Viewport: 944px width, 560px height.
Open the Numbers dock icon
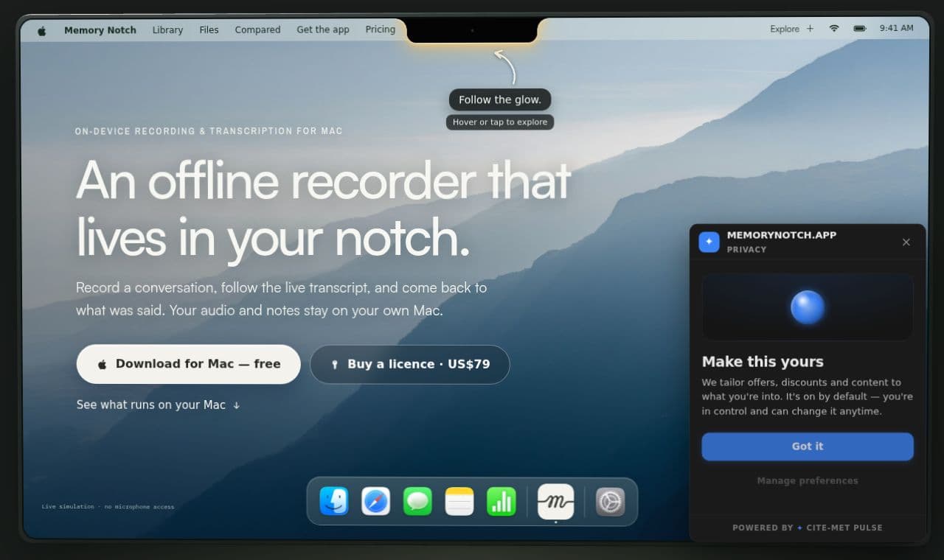click(502, 502)
